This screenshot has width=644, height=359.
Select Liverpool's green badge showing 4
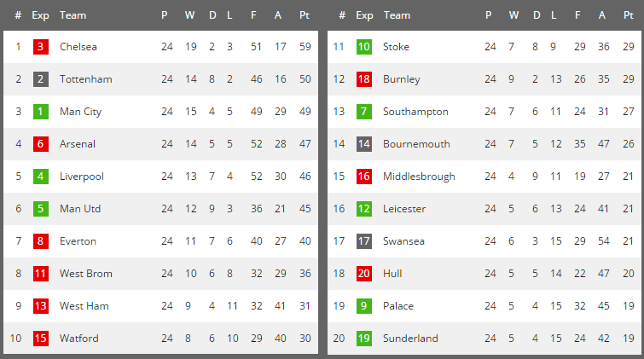tap(41, 177)
